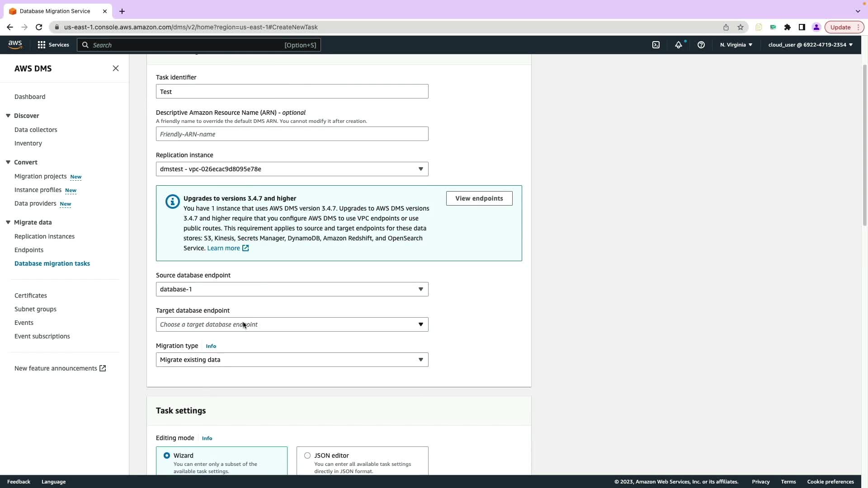Select the JSON editor radio option
Viewport: 868px width, 488px height.
307,455
